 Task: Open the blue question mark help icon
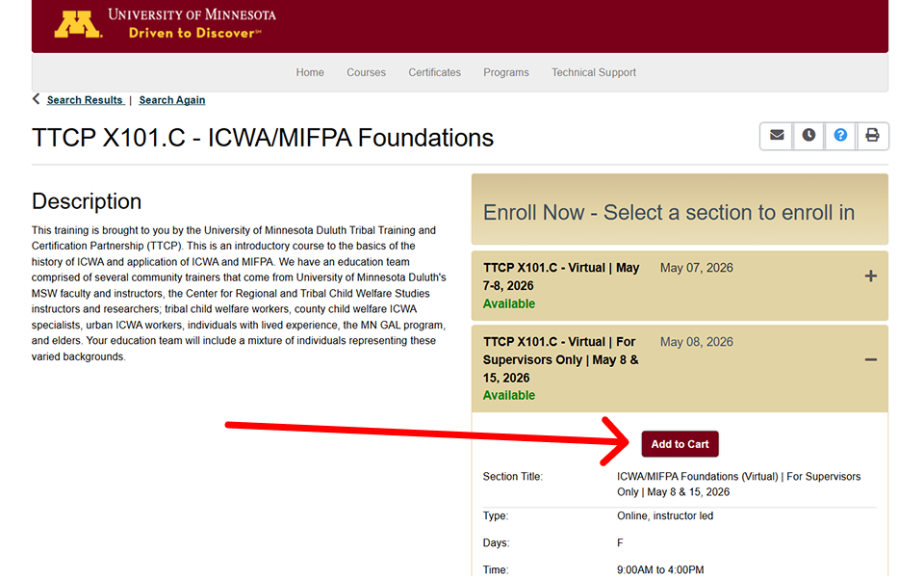pos(840,136)
